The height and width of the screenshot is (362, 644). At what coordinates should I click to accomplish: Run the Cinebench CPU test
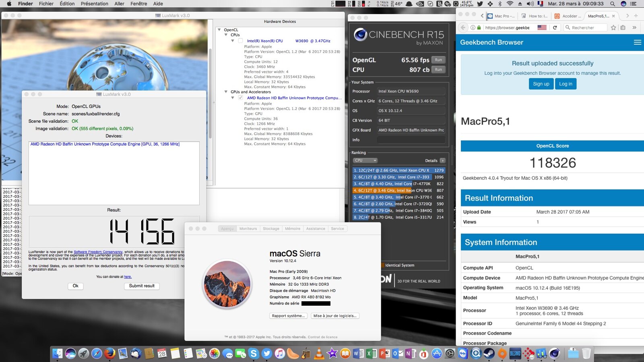click(438, 70)
